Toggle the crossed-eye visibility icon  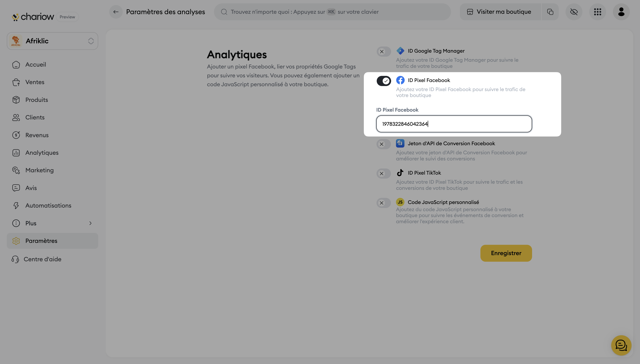point(574,12)
